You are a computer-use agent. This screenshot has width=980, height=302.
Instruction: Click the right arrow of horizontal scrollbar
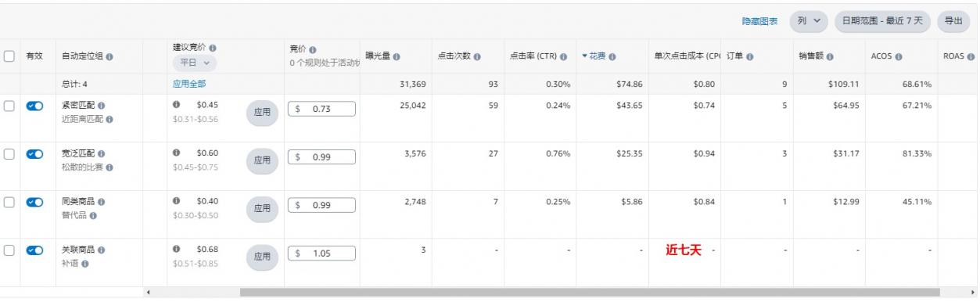coord(972,292)
